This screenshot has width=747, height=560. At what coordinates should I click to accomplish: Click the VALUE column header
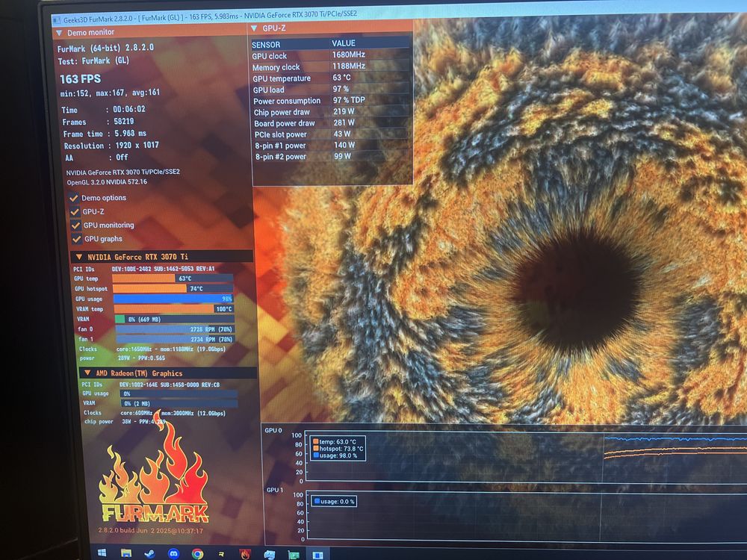(x=344, y=43)
